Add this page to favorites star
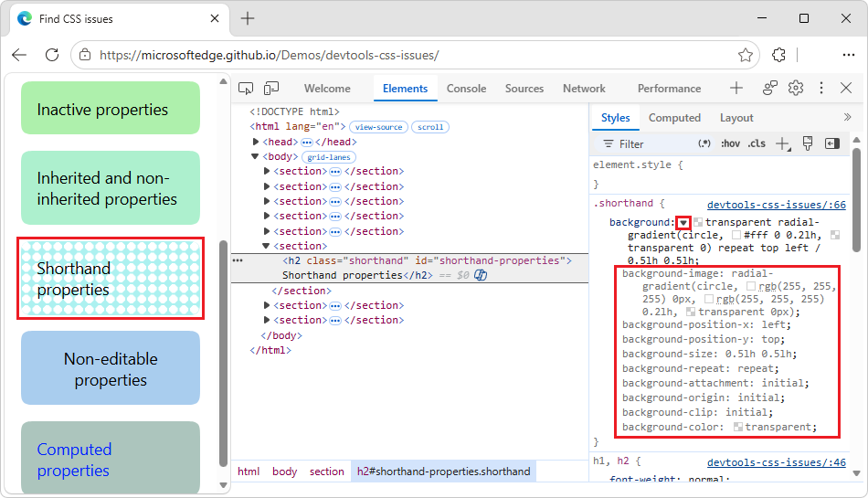Image resolution: width=868 pixels, height=498 pixels. click(x=745, y=55)
